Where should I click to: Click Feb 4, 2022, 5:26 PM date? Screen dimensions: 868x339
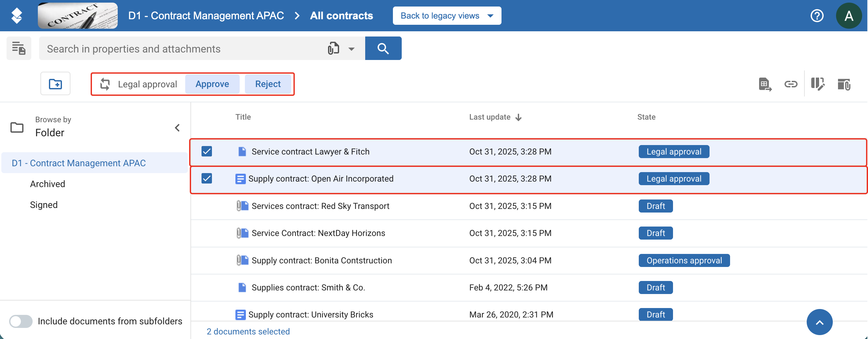coord(508,287)
